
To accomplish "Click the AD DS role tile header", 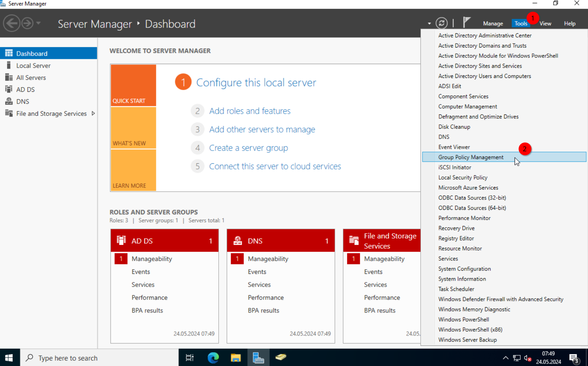I will (164, 241).
